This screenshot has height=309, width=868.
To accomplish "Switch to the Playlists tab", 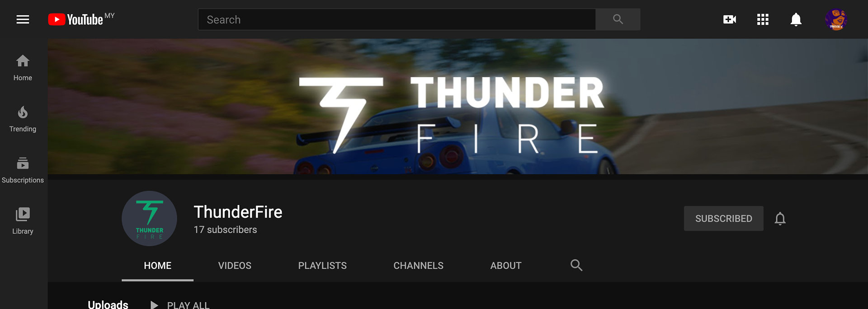I will 322,266.
